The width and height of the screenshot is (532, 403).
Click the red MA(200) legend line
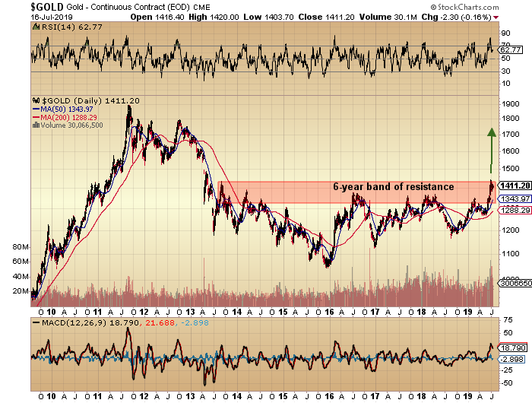(x=34, y=116)
